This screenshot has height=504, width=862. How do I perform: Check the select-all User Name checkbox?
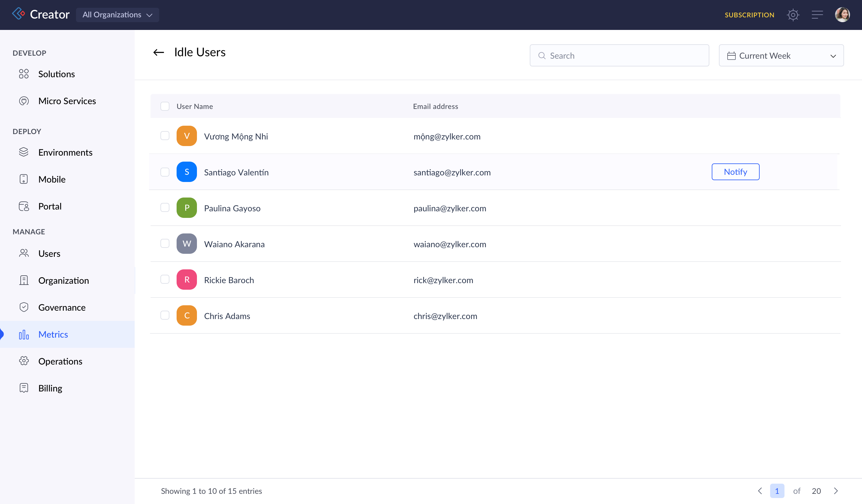(x=165, y=106)
